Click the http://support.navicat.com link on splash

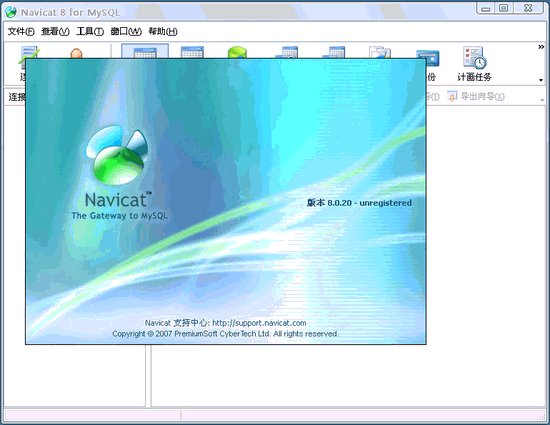(259, 323)
